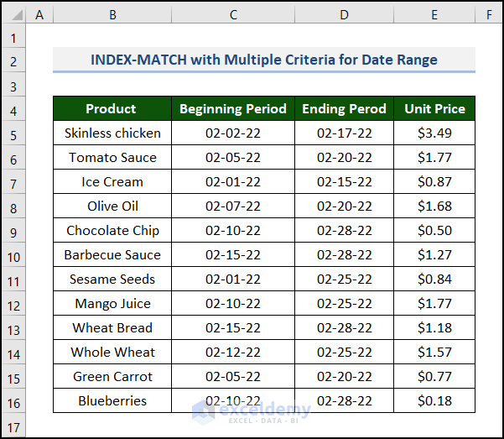Select Ice Cream's unit price $0.87

[434, 182]
